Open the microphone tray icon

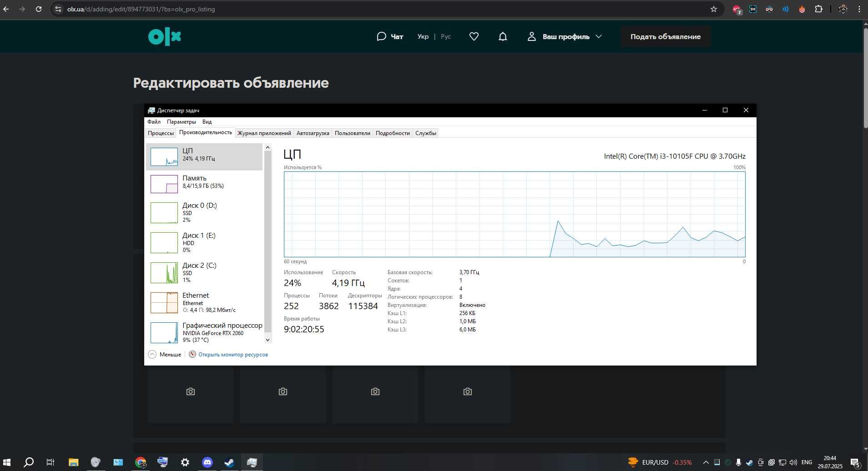pyautogui.click(x=738, y=462)
